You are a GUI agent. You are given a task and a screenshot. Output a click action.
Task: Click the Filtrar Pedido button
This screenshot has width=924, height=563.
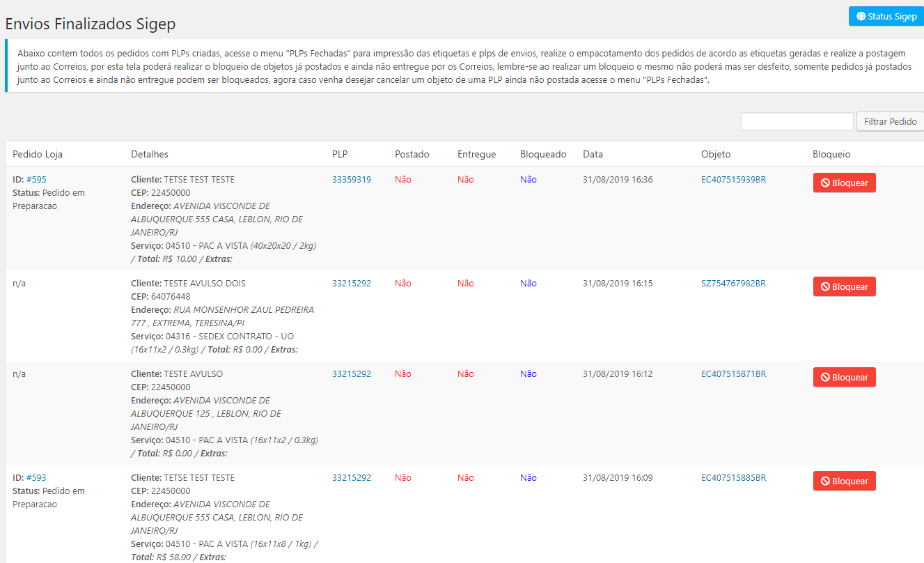click(x=889, y=121)
